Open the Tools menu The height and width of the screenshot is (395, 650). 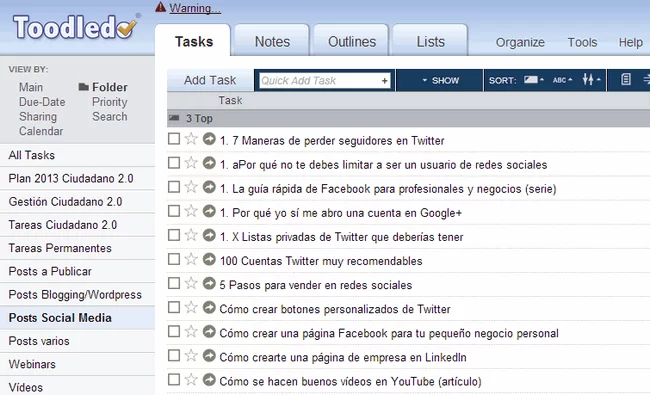582,42
